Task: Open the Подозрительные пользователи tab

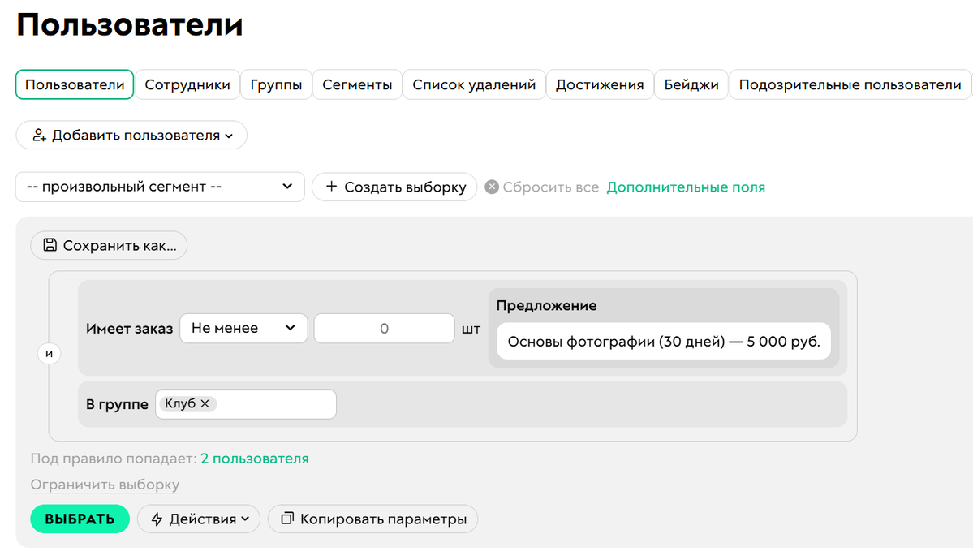Action: pyautogui.click(x=850, y=84)
